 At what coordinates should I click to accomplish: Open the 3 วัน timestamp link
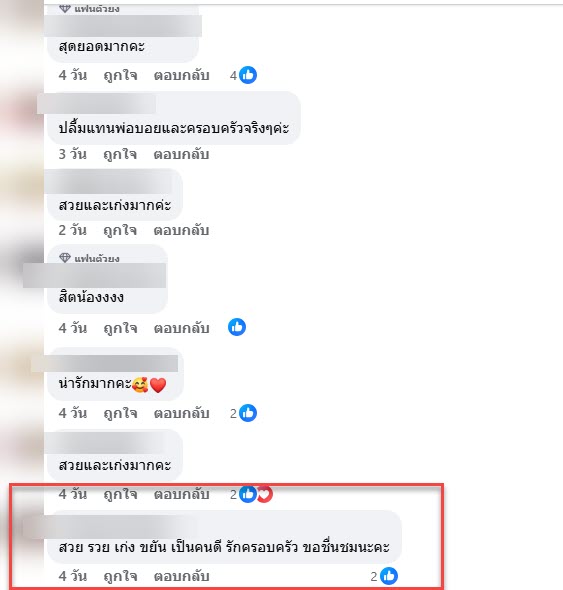(x=73, y=154)
